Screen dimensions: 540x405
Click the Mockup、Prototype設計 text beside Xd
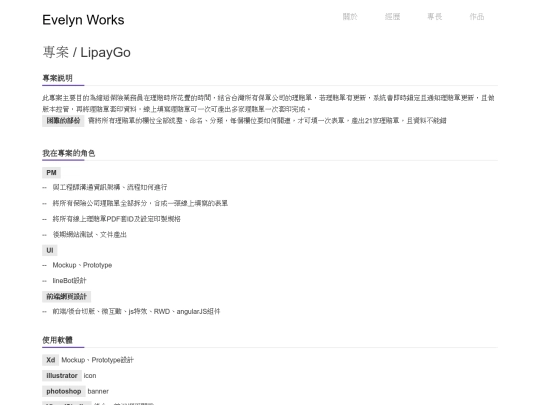(97, 360)
